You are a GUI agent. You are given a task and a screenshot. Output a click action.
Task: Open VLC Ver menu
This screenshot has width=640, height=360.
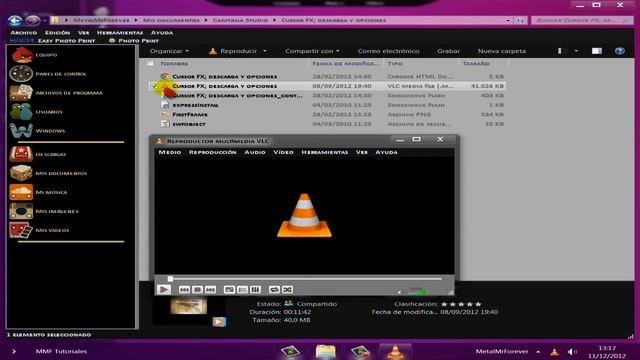[x=362, y=152]
